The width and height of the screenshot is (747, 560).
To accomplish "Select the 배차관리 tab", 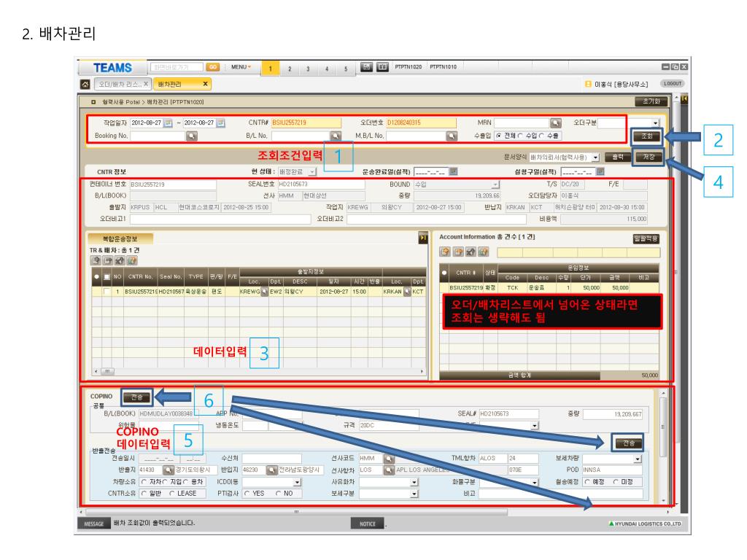I will (182, 85).
